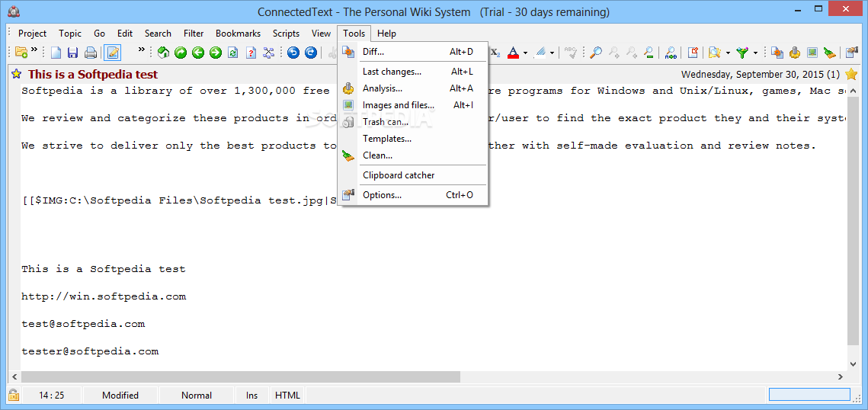Viewport: 868px width, 410px height.
Task: Click the Images and files toolbar icon
Action: 812,53
